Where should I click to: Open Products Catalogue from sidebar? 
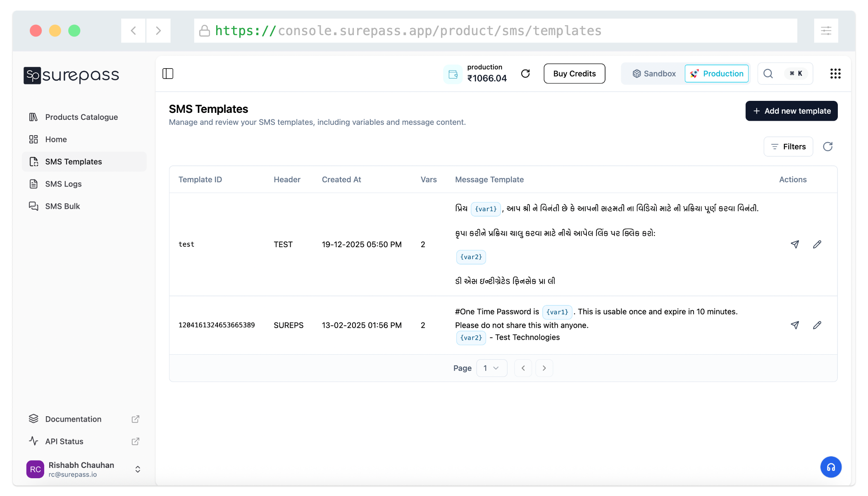[x=81, y=117]
